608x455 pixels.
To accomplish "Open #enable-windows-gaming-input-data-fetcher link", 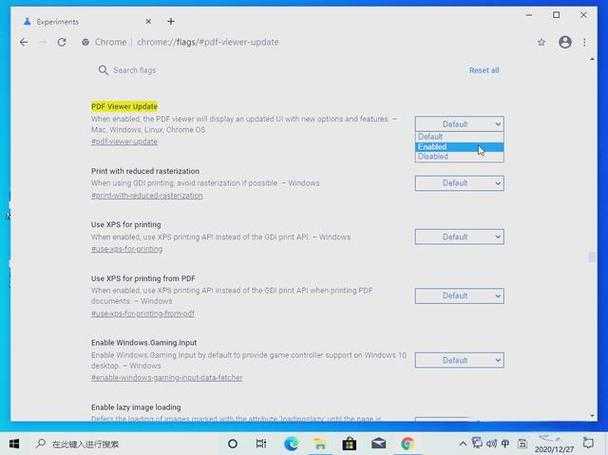I will pos(167,377).
